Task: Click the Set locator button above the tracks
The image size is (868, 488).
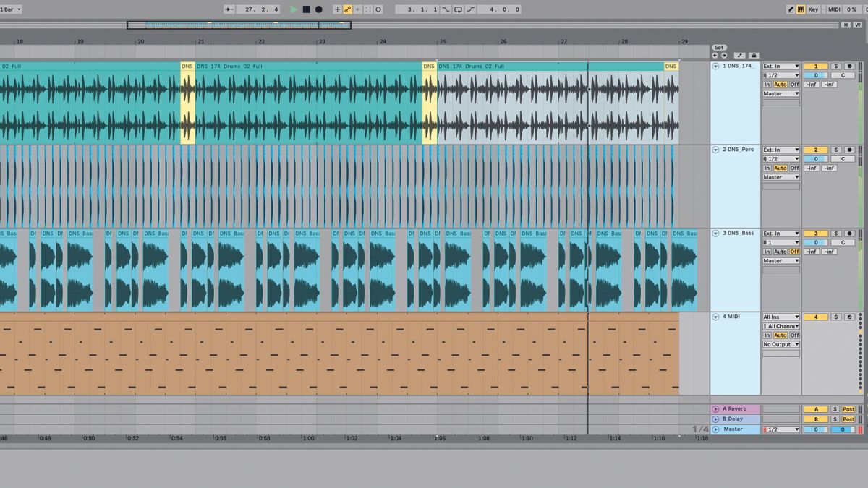Action: point(718,46)
